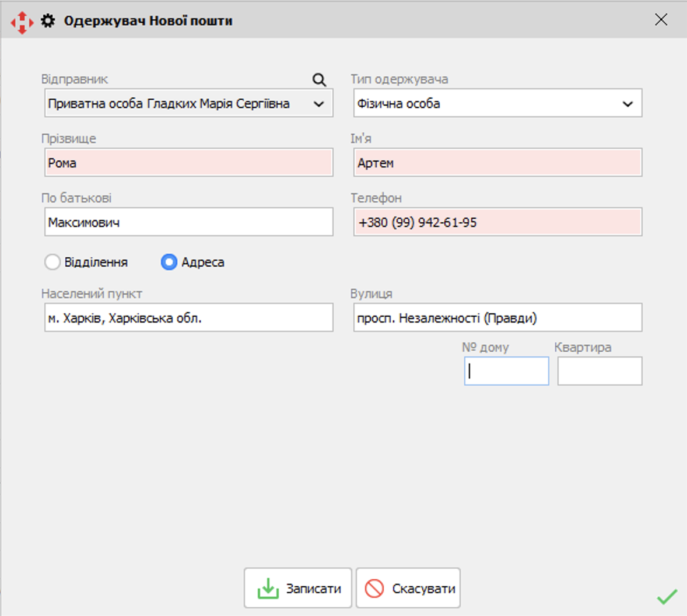Click the Квартира input box
Image resolution: width=687 pixels, height=616 pixels.
(x=600, y=372)
